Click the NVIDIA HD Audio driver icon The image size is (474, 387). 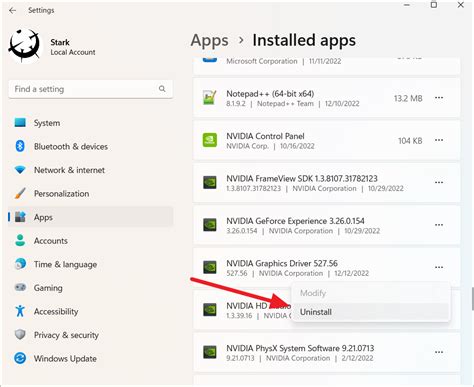tap(210, 310)
